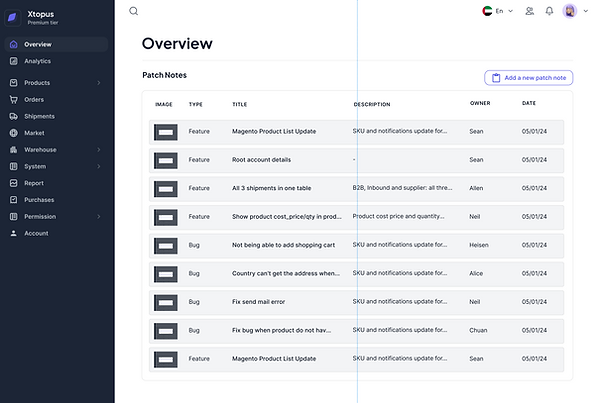Click thumbnail for Fix send mail error
The width and height of the screenshot is (599, 403).
(x=166, y=303)
